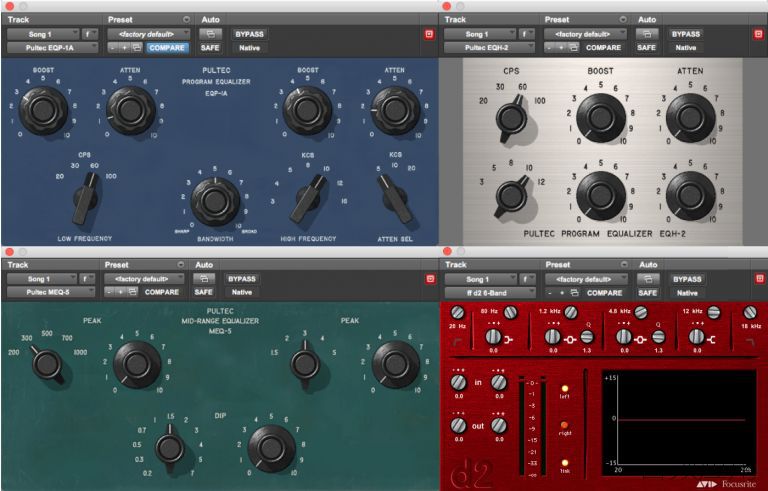Toggle BYPASS on the Pultec MEQ-5 plugin
This screenshot has width=768, height=491.
click(x=242, y=279)
